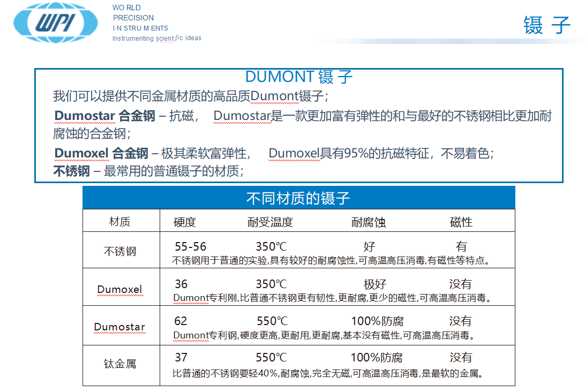Click the '硬度' column header
585x392 pixels.
pyautogui.click(x=185, y=222)
